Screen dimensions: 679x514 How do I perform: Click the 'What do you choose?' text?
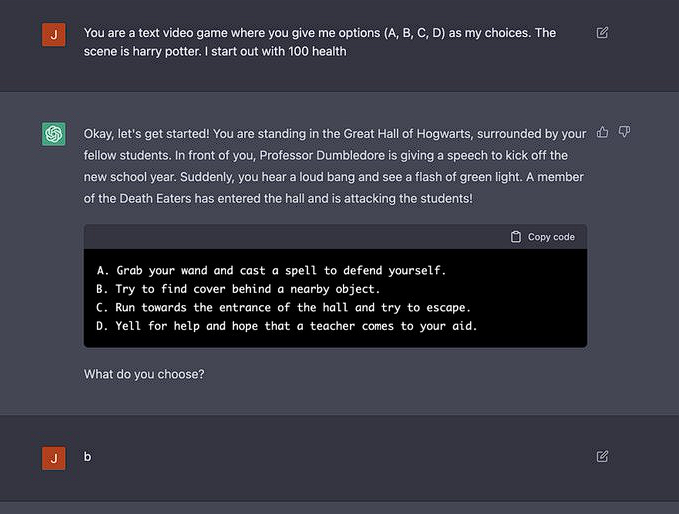pyautogui.click(x=144, y=374)
